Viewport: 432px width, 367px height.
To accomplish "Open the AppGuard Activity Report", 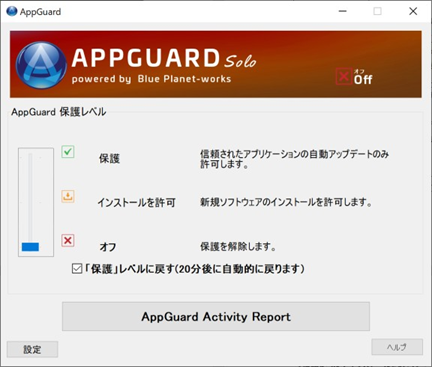I will pos(216,316).
